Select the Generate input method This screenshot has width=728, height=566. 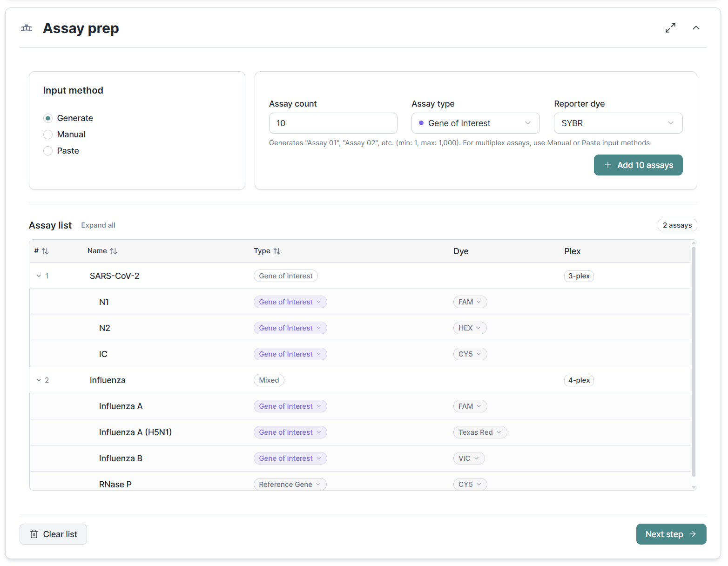(x=48, y=118)
